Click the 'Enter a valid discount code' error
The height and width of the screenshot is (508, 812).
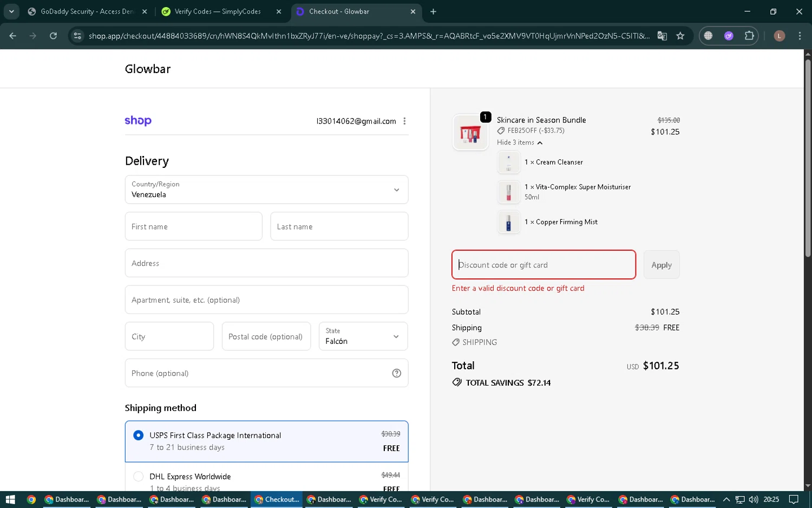(518, 288)
